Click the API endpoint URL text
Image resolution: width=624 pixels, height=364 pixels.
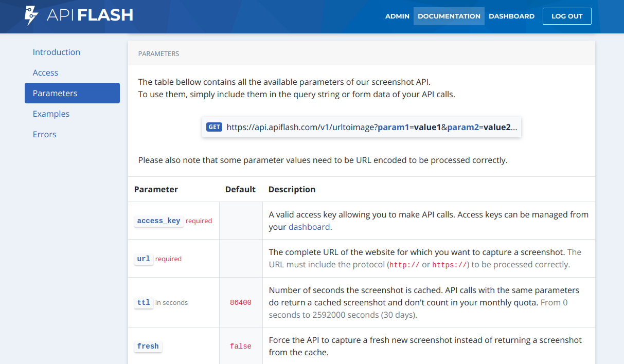click(371, 127)
